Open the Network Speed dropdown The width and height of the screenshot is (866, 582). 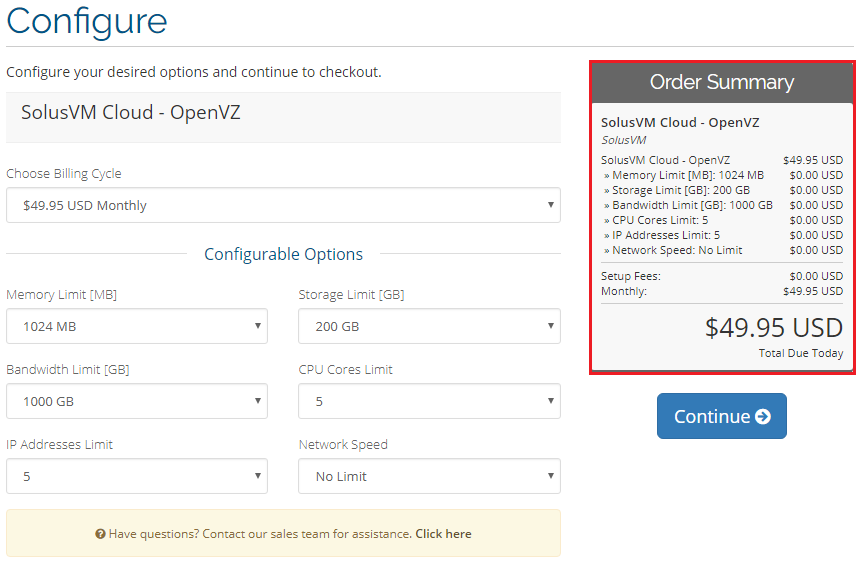pyautogui.click(x=430, y=476)
